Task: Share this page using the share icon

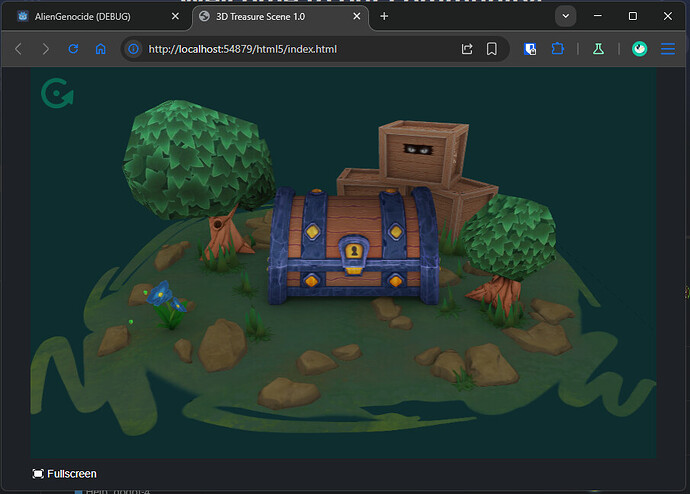Action: point(467,49)
